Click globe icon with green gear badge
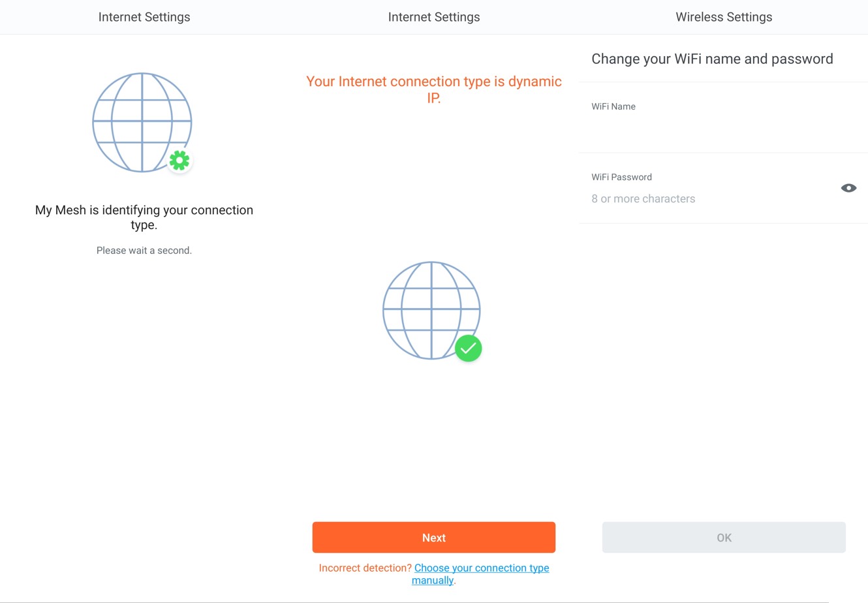868x603 pixels. [142, 123]
